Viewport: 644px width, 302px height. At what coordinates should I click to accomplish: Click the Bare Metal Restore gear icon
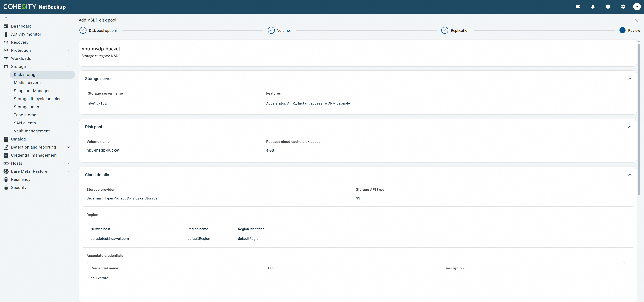pos(6,171)
